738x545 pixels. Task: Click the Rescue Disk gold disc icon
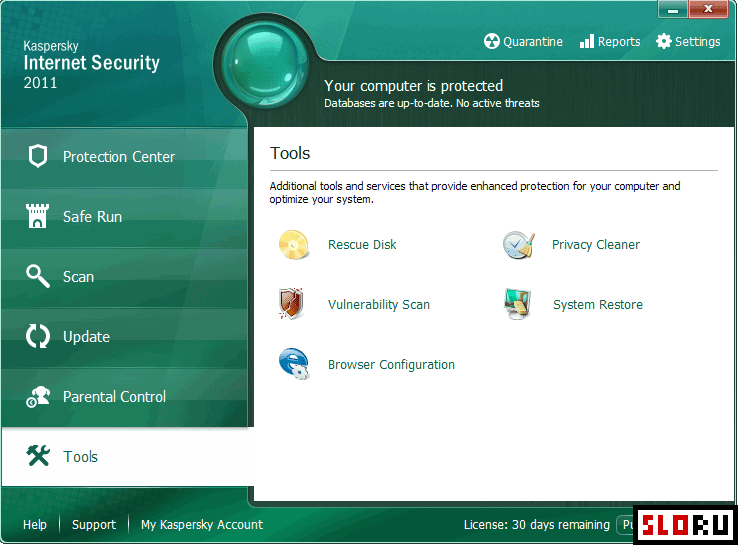(x=294, y=245)
